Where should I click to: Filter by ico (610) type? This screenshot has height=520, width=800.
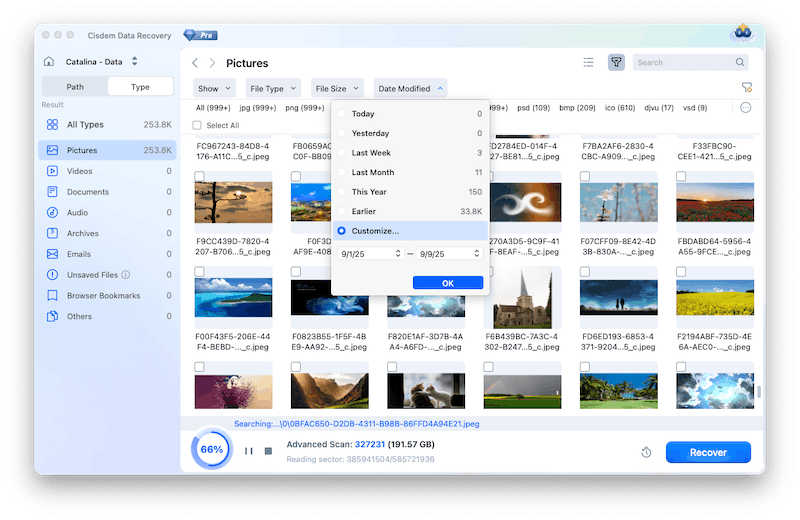620,108
